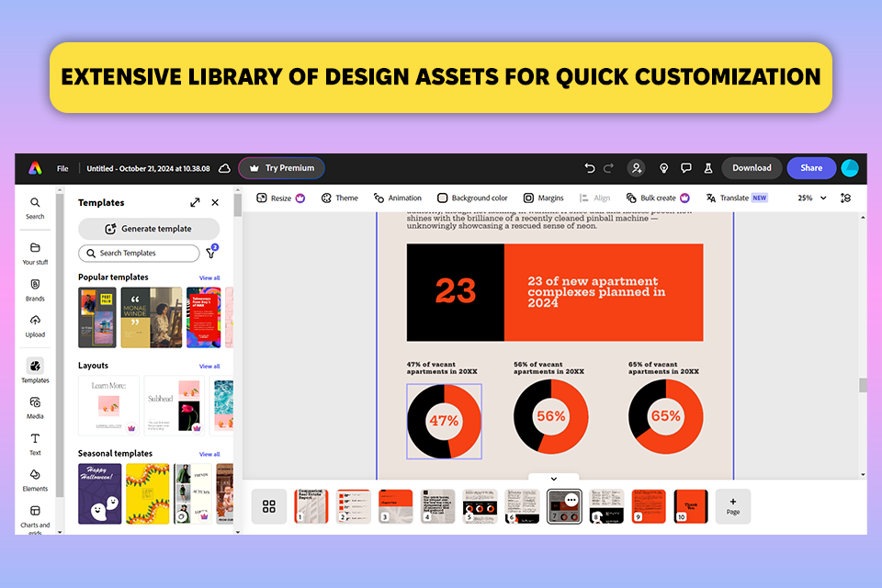Open the Brands panel
This screenshot has height=588, width=882.
tap(35, 289)
